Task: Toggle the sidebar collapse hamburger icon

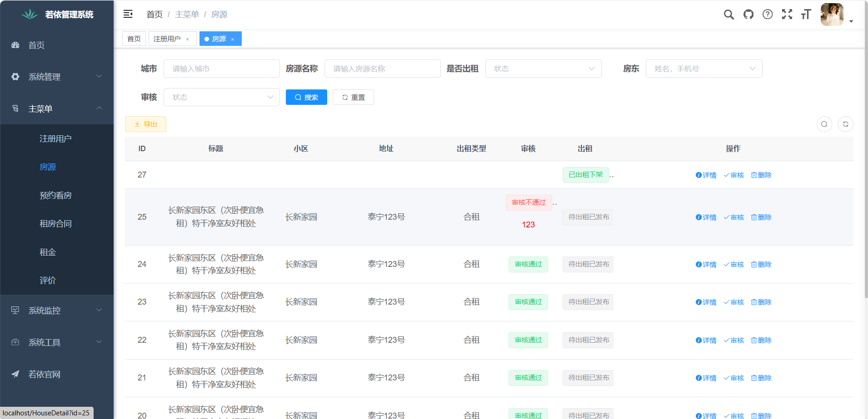Action: coord(128,14)
